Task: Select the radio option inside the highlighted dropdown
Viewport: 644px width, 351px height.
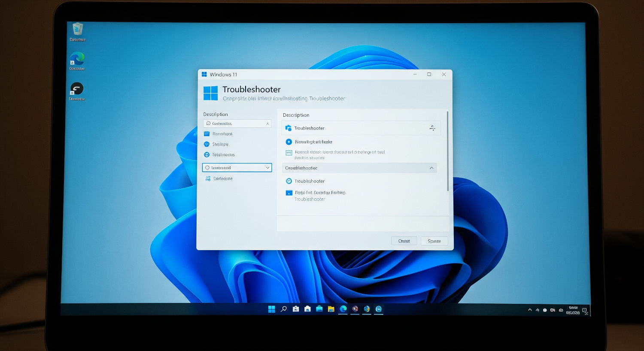Action: click(208, 167)
